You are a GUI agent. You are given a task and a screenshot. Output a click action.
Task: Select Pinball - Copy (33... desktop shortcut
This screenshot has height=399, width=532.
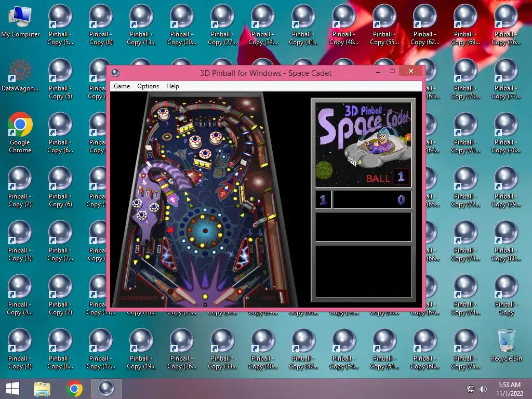point(222,349)
